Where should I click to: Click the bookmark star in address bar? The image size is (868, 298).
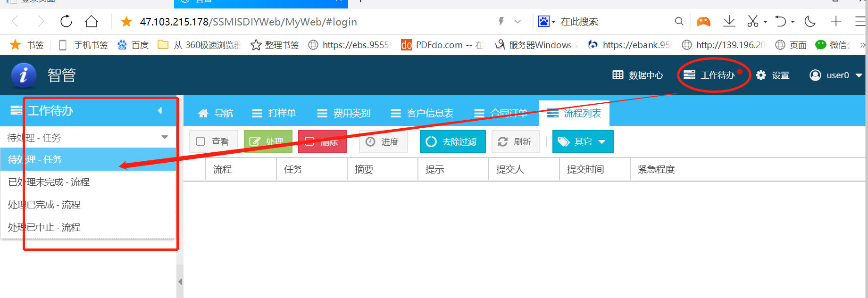click(x=126, y=22)
